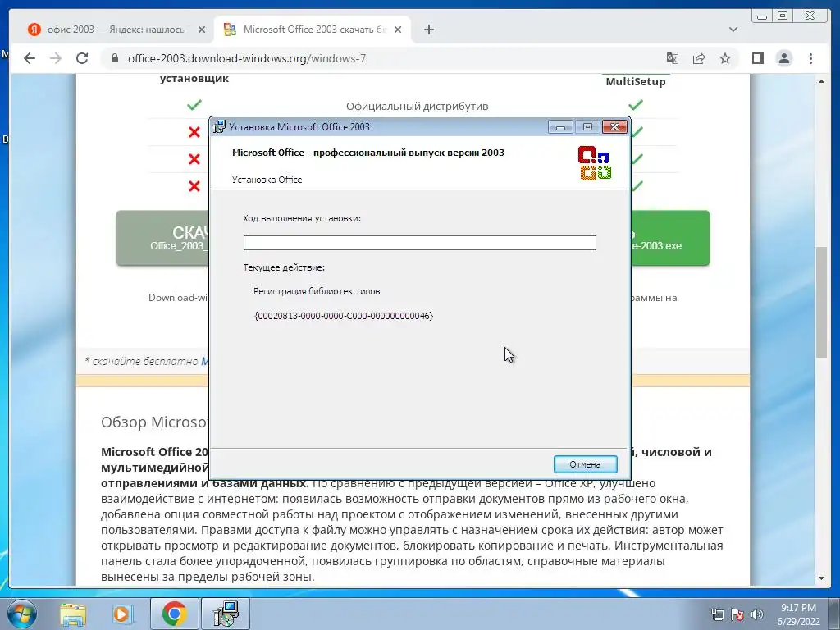Screen dimensions: 840x630
Task: Click green checkmark under MultiSetup heading
Action: (636, 105)
